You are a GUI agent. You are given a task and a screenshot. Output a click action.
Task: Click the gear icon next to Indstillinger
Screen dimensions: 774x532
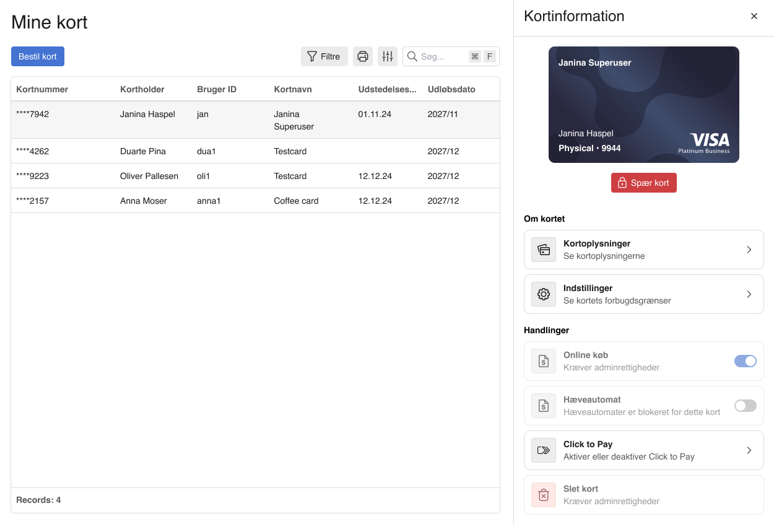543,294
